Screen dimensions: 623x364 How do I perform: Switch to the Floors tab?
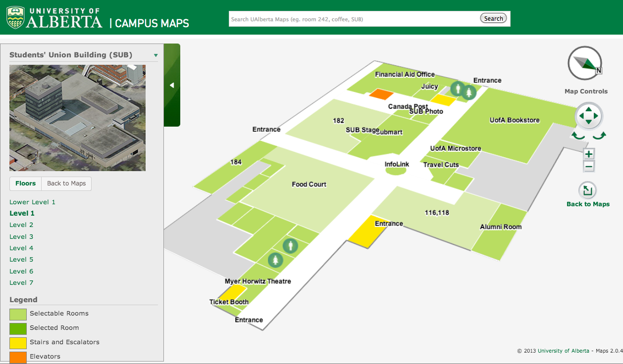25,183
